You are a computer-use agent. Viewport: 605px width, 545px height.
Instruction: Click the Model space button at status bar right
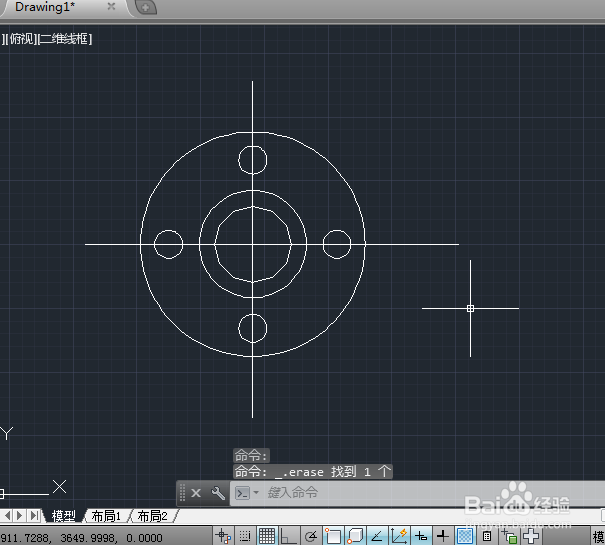(x=598, y=537)
